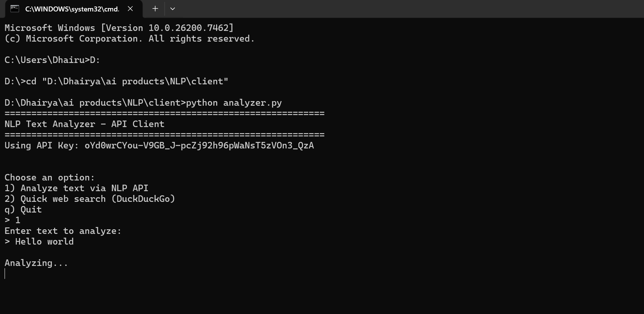Click the entered "Hello world" text
This screenshot has height=314, width=644.
coord(44,242)
